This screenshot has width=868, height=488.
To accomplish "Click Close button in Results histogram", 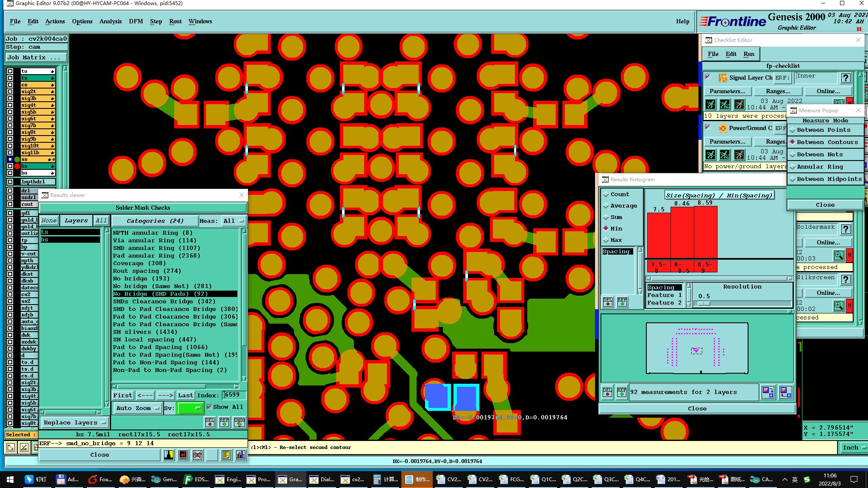I will [x=697, y=408].
